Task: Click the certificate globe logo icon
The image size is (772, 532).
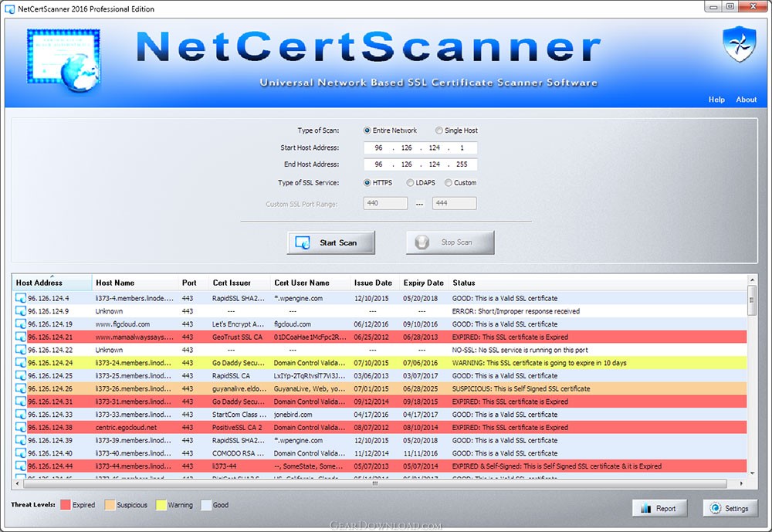Action: coord(63,60)
